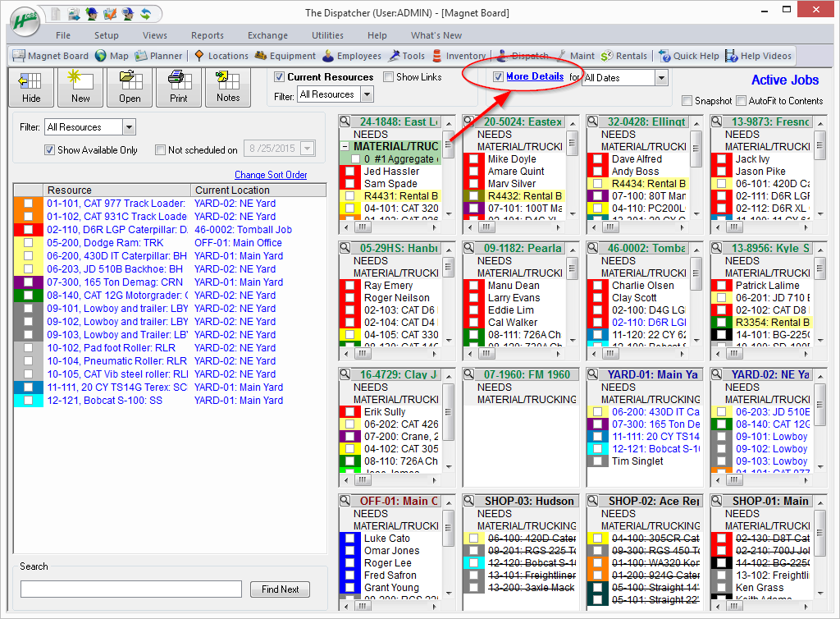Open Map from the toolbar
840x619 pixels.
tap(112, 56)
